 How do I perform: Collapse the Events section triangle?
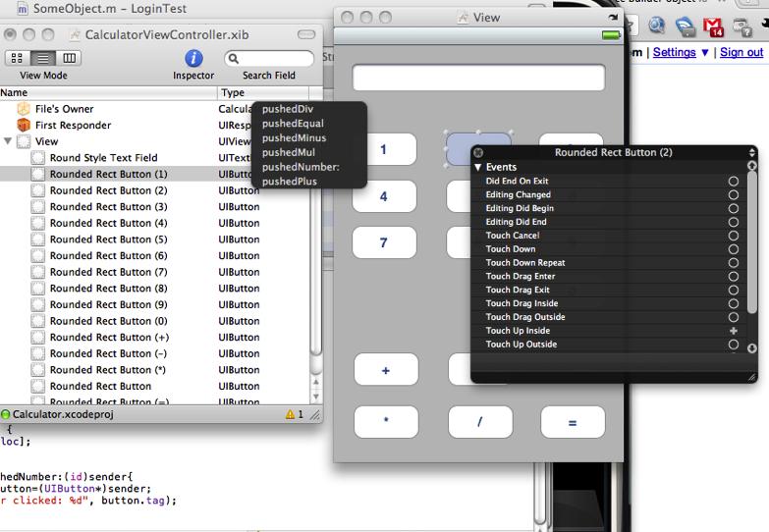coord(478,167)
